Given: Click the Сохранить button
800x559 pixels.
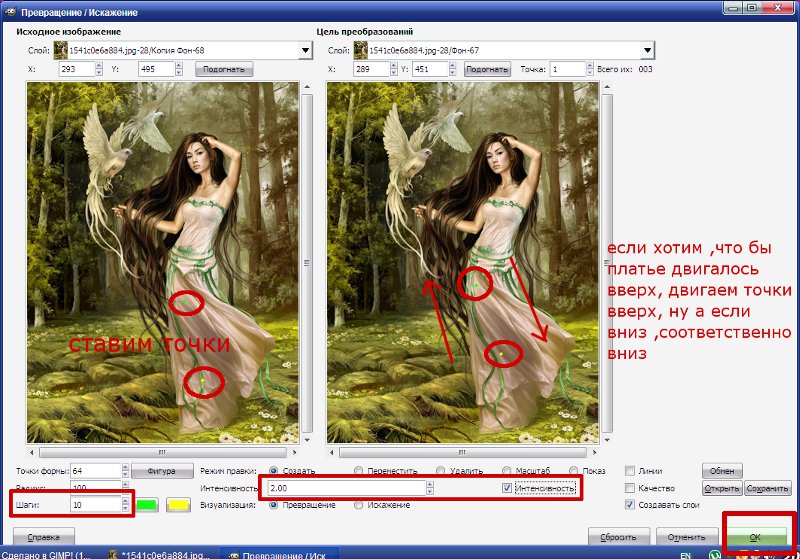Looking at the screenshot, I should (x=767, y=488).
